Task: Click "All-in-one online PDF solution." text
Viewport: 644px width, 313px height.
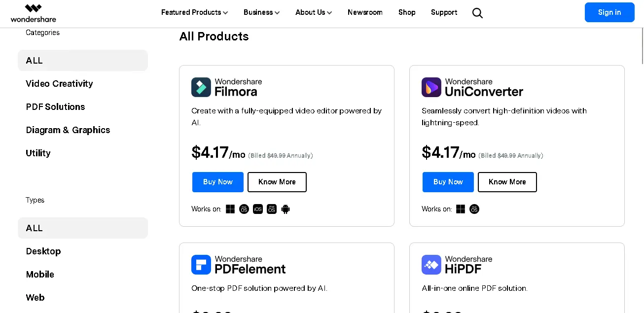Action: tap(474, 288)
